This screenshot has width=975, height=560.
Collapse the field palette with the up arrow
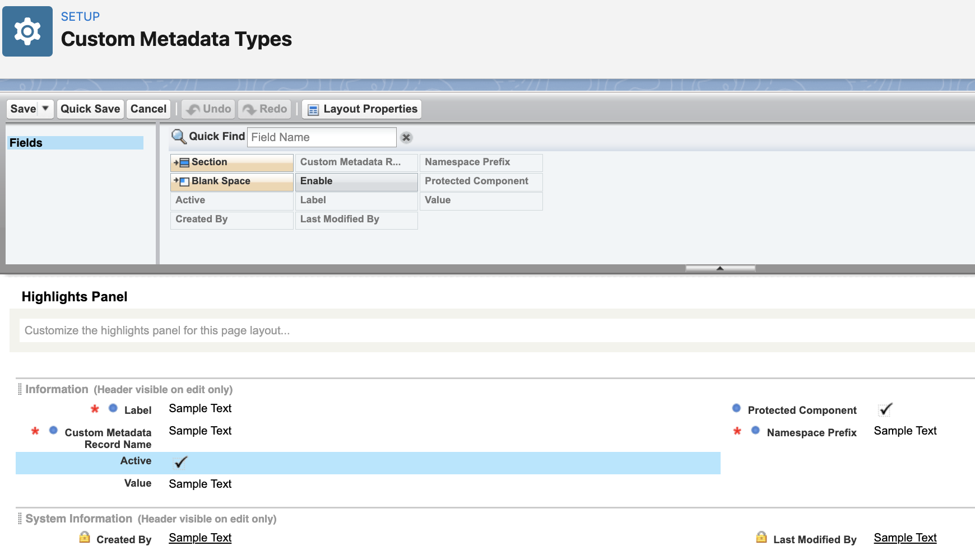720,268
